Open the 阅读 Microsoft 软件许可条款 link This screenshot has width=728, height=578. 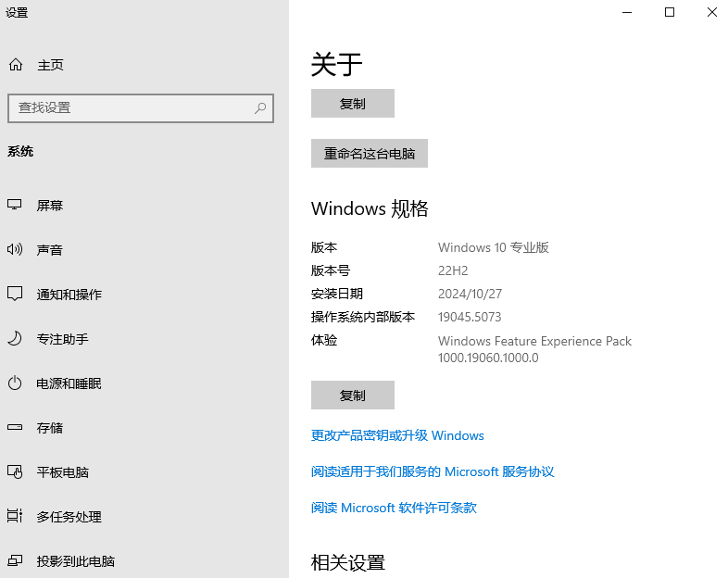coord(394,508)
